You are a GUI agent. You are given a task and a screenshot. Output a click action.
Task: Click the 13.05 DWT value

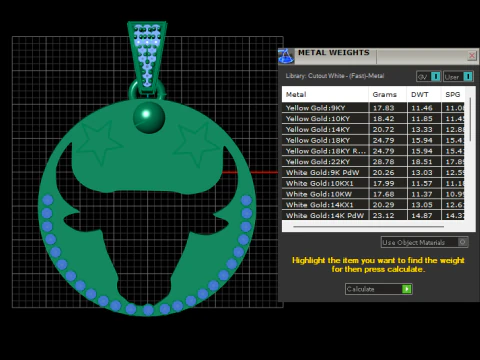point(422,205)
